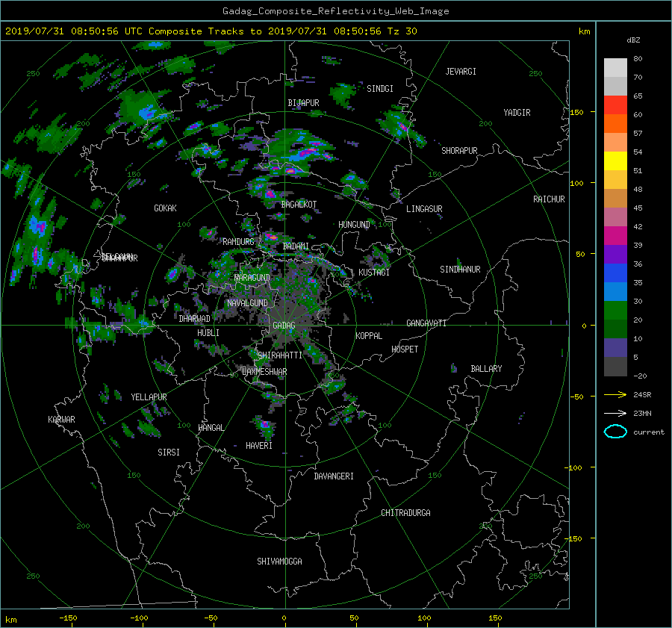Click the SHORAPUR city label
Viewport: 672px width, 628px height.
point(459,151)
